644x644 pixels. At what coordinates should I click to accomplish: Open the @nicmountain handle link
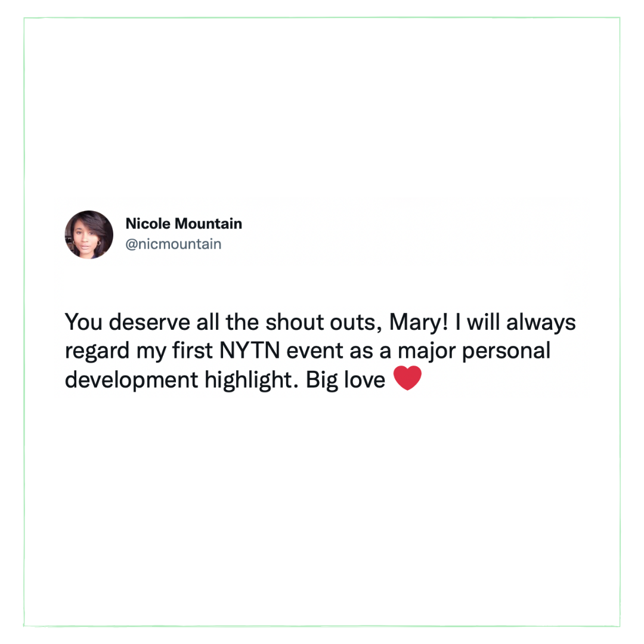pos(174,244)
